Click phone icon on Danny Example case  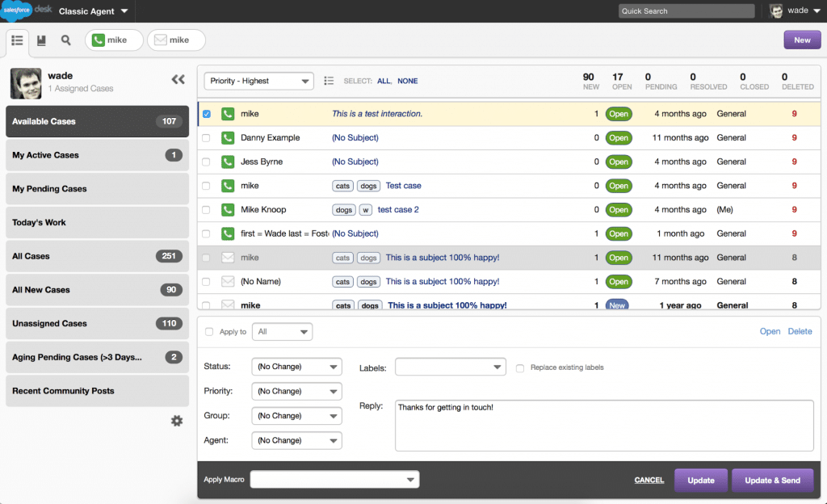tap(228, 138)
